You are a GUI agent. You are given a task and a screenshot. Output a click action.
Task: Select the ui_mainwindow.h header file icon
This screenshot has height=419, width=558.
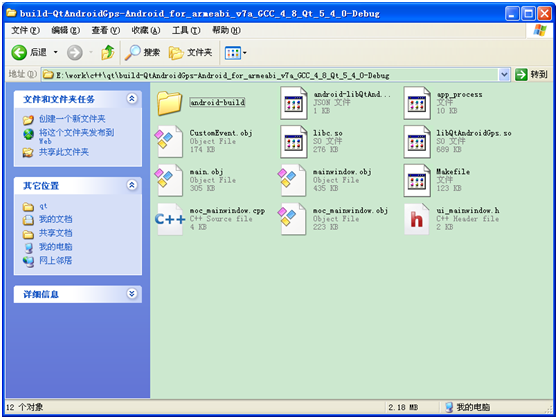point(417,219)
